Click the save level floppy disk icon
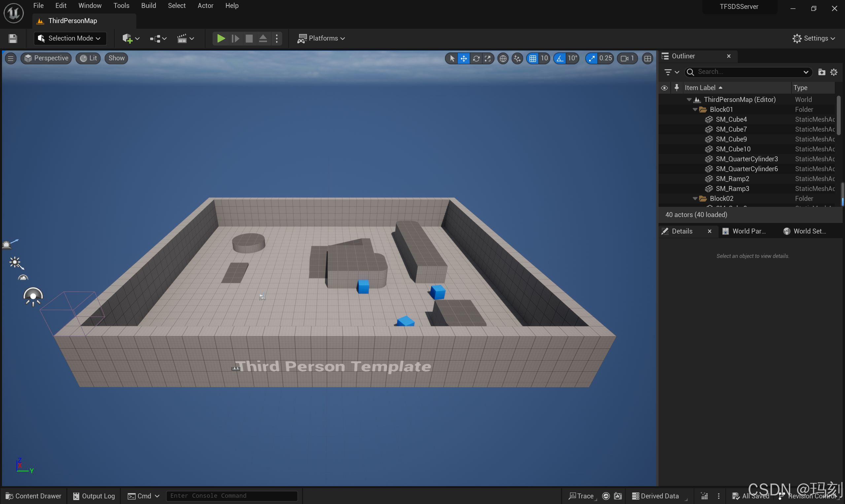This screenshot has width=845, height=504. pyautogui.click(x=13, y=38)
